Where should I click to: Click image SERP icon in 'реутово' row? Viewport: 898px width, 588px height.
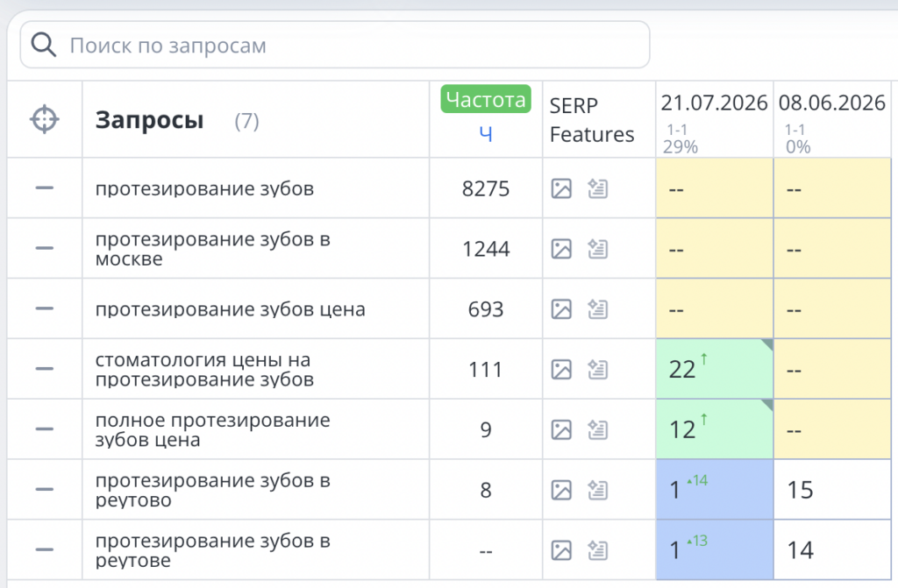[x=561, y=490]
